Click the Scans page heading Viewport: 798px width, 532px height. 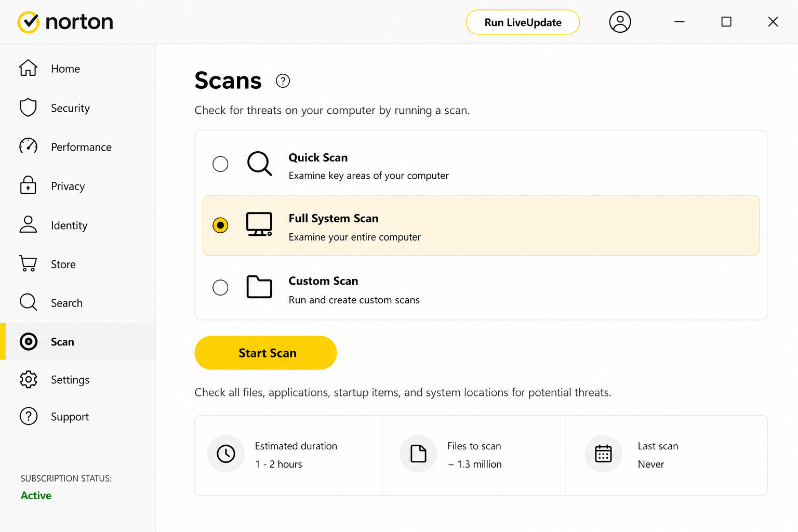[228, 81]
